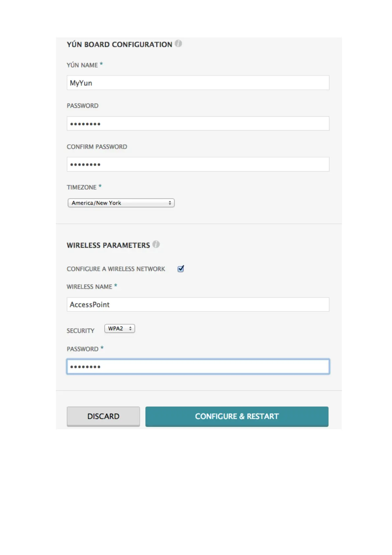Open the Timezone dropdown showing America/New York
The height and width of the screenshot is (555, 392).
(121, 203)
